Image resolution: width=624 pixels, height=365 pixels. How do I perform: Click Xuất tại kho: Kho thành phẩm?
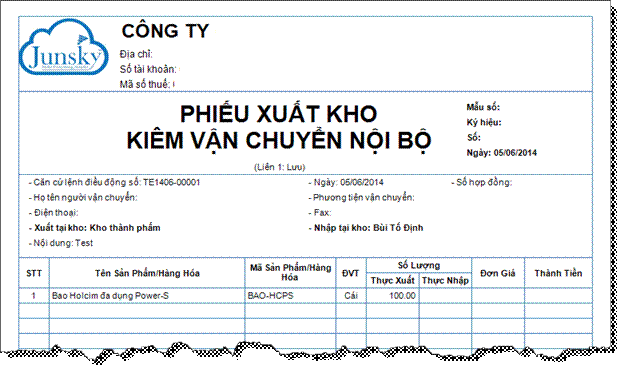pos(95,228)
